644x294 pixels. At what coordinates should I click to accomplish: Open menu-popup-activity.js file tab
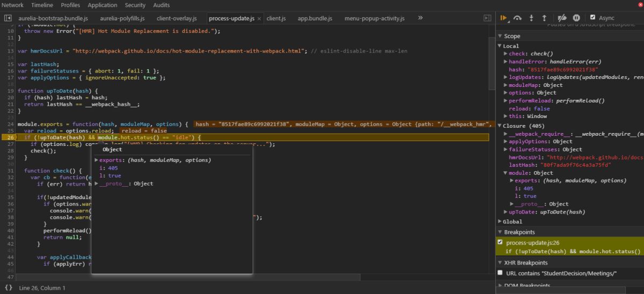[x=376, y=18]
